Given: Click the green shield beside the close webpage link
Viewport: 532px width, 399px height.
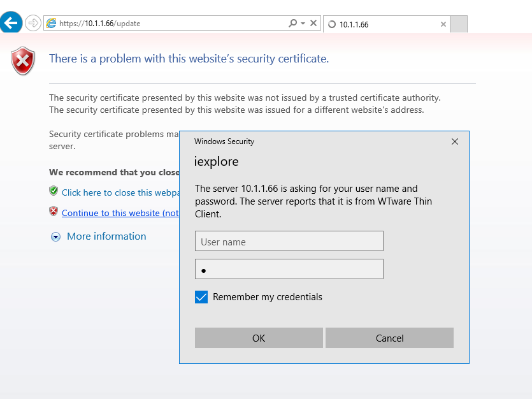Looking at the screenshot, I should [x=54, y=191].
